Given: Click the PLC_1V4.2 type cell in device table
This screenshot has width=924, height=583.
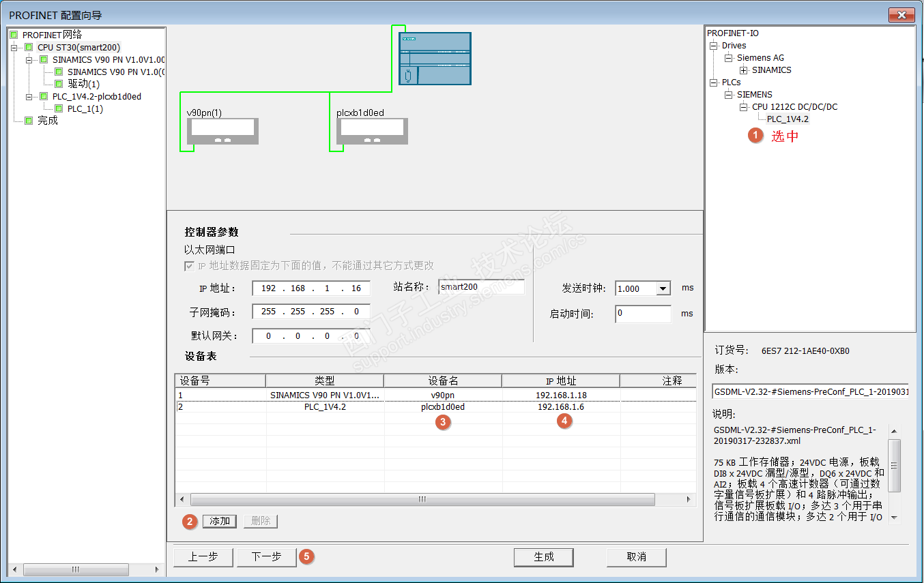Looking at the screenshot, I should pos(325,407).
